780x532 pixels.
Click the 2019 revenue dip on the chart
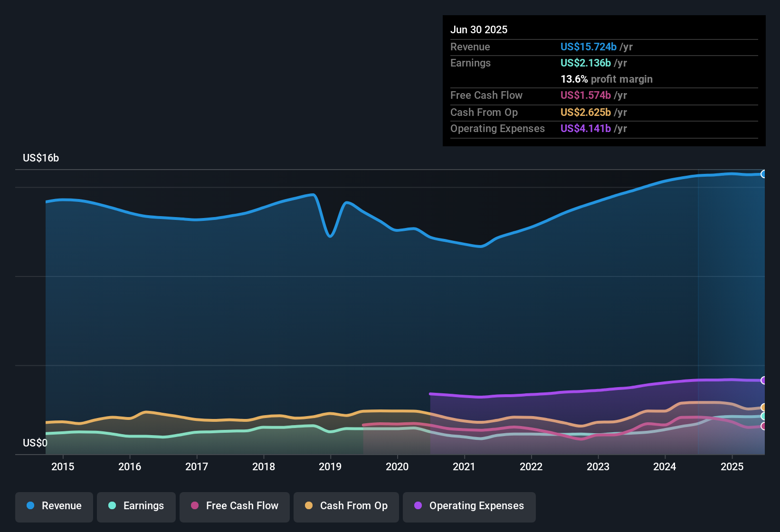point(330,236)
